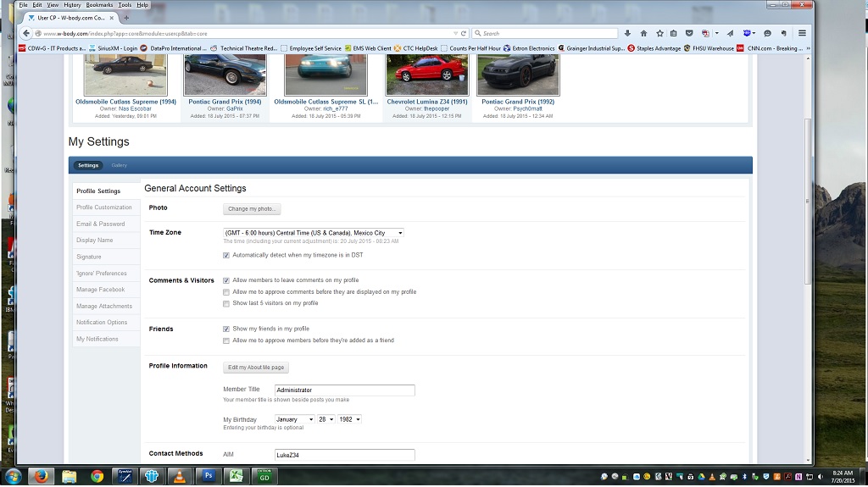This screenshot has height=487, width=868.
Task: Click the Member Title input field
Action: click(x=344, y=390)
